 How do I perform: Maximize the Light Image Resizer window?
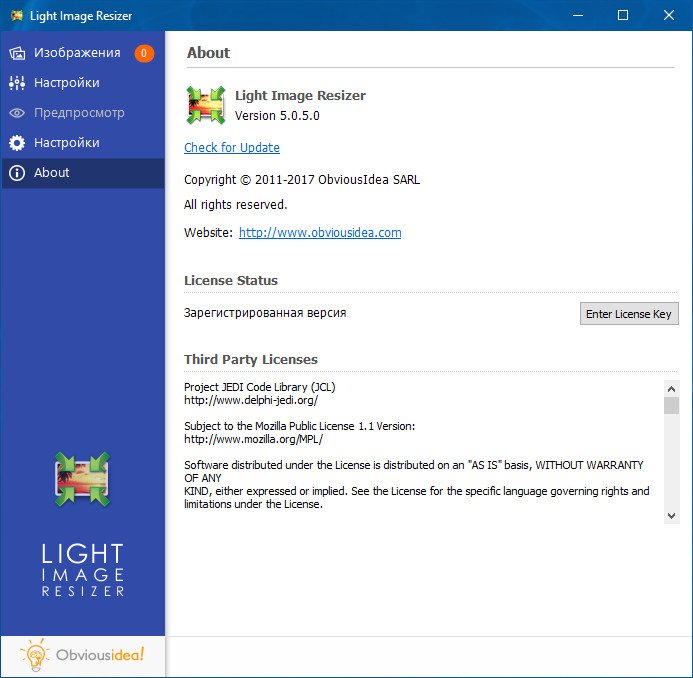click(x=623, y=16)
